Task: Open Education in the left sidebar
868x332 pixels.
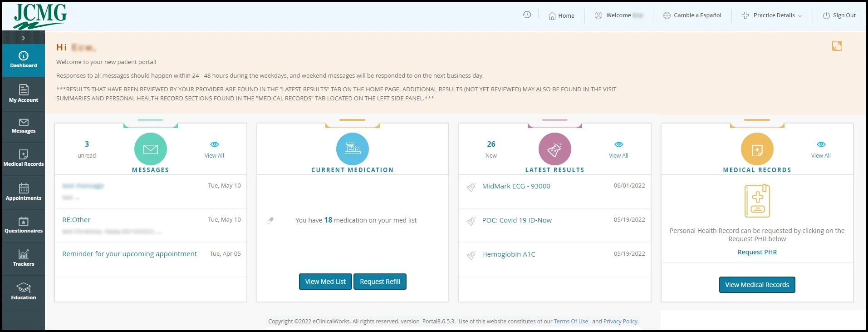Action: tap(24, 292)
